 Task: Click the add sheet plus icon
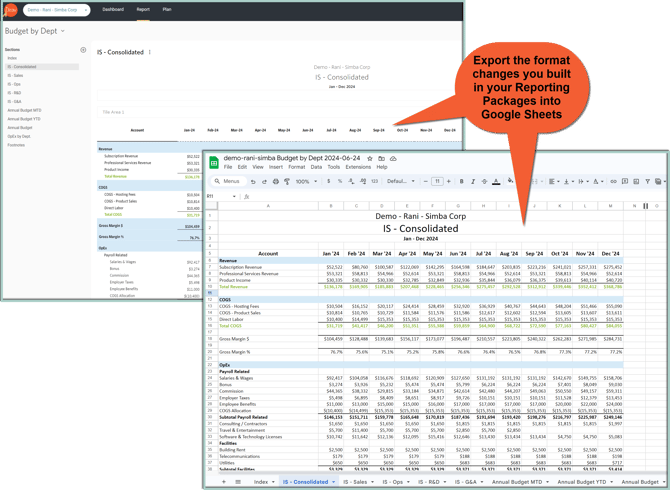point(222,481)
